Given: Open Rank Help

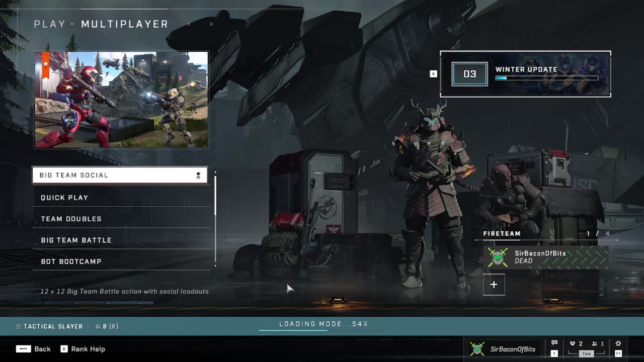Looking at the screenshot, I should 83,349.
